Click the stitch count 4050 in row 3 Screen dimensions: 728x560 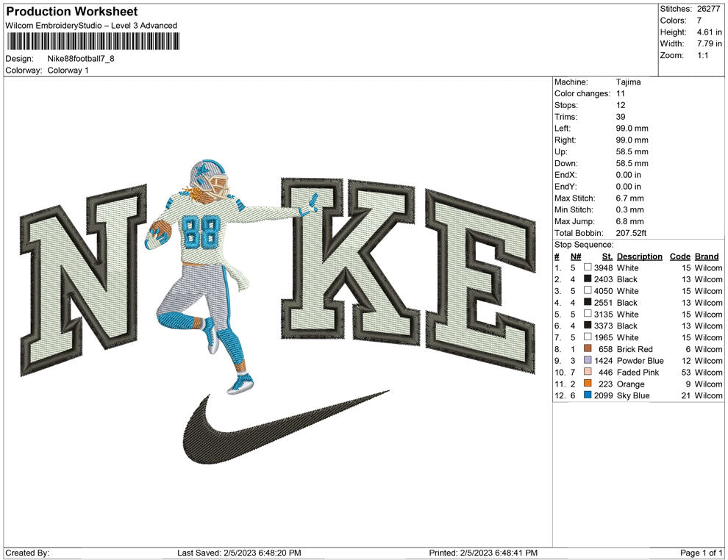(x=603, y=291)
